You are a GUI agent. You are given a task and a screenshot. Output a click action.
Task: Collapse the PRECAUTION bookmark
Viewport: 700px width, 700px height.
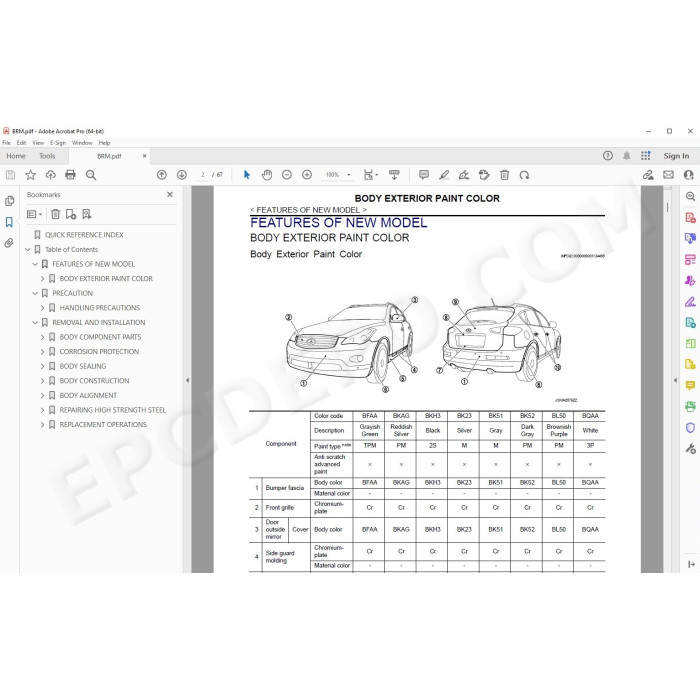click(x=35, y=293)
